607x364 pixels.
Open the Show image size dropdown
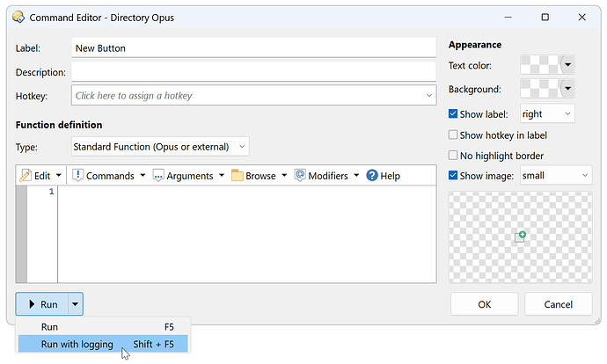coord(556,175)
